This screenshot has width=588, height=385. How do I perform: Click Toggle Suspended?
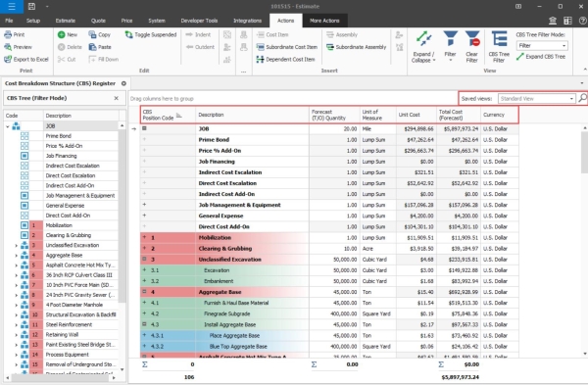[151, 34]
